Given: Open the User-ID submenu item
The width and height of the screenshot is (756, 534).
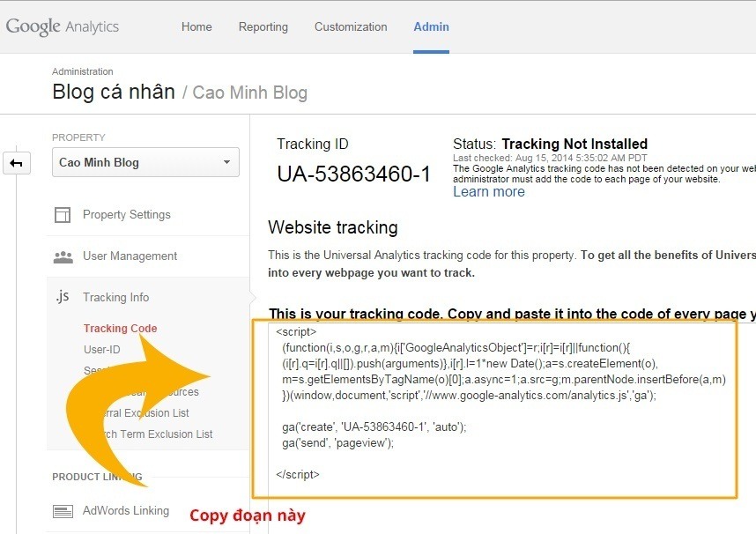Looking at the screenshot, I should pos(101,350).
